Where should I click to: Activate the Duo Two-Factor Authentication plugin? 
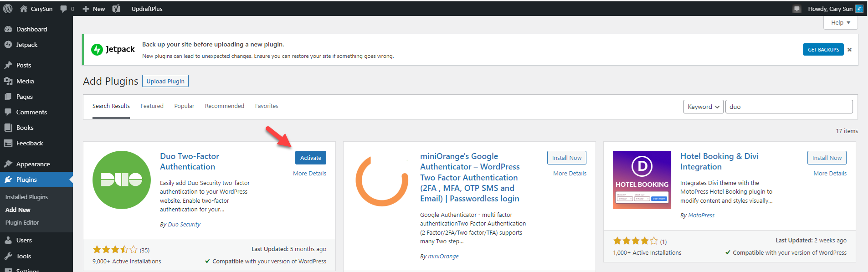(x=311, y=158)
